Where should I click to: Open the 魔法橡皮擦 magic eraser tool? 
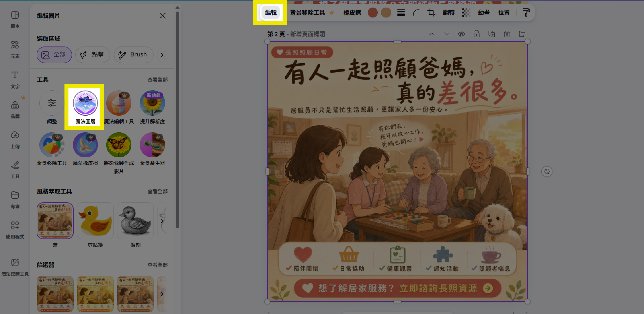85,149
